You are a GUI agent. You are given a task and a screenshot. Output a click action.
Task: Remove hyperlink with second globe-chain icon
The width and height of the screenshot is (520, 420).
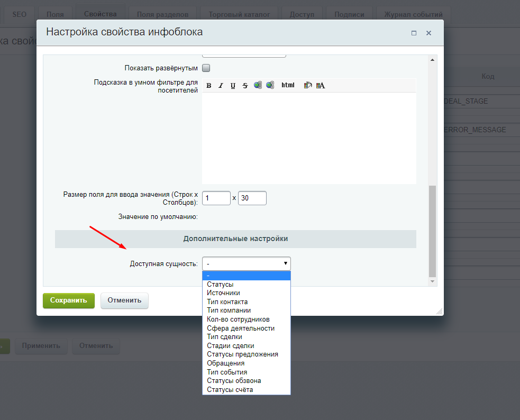pos(270,85)
